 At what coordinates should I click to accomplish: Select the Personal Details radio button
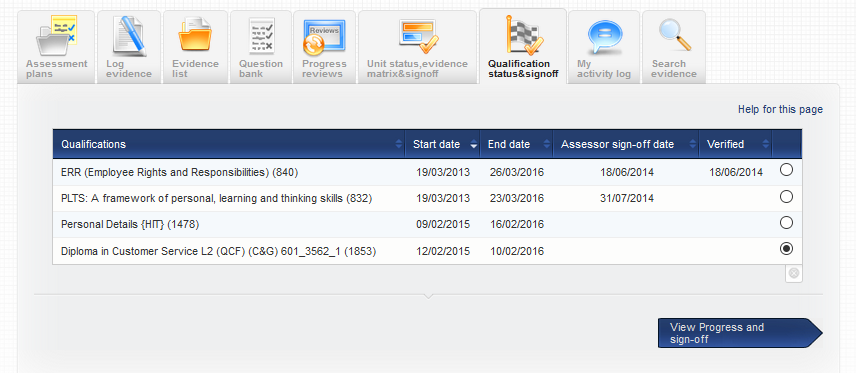786,223
